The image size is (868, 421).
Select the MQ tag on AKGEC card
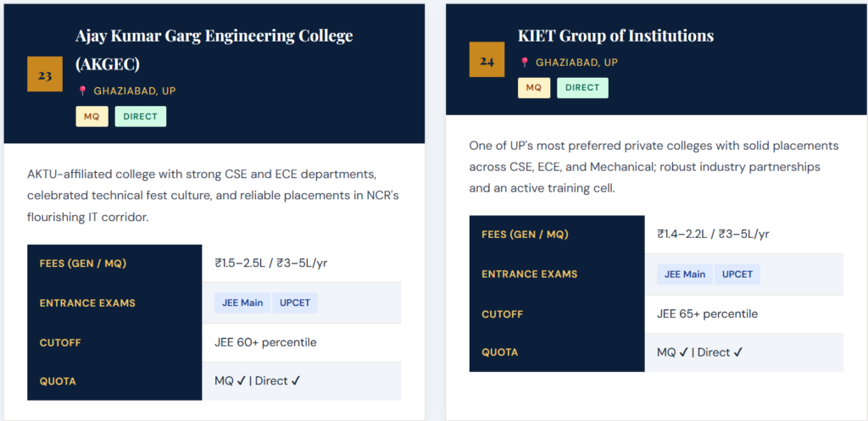click(92, 116)
